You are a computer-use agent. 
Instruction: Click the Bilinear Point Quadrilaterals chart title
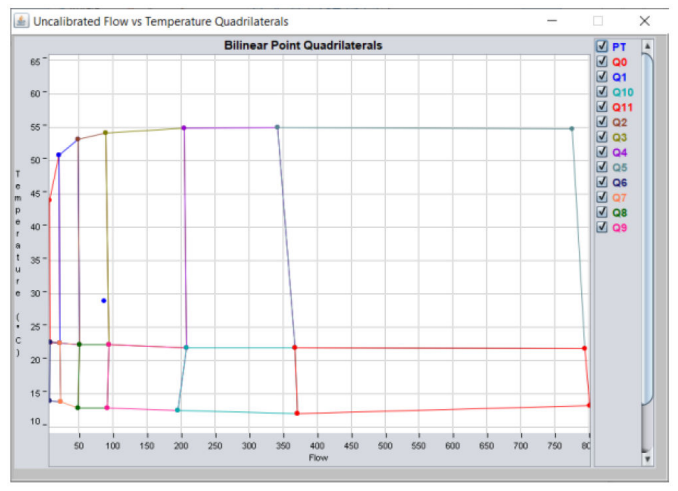click(x=303, y=45)
